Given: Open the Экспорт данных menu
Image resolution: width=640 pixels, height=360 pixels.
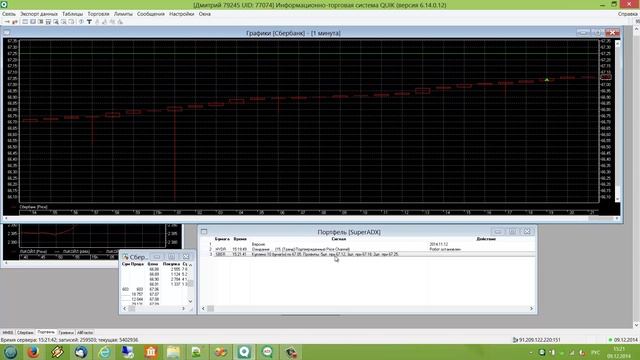Looking at the screenshot, I should pos(39,14).
